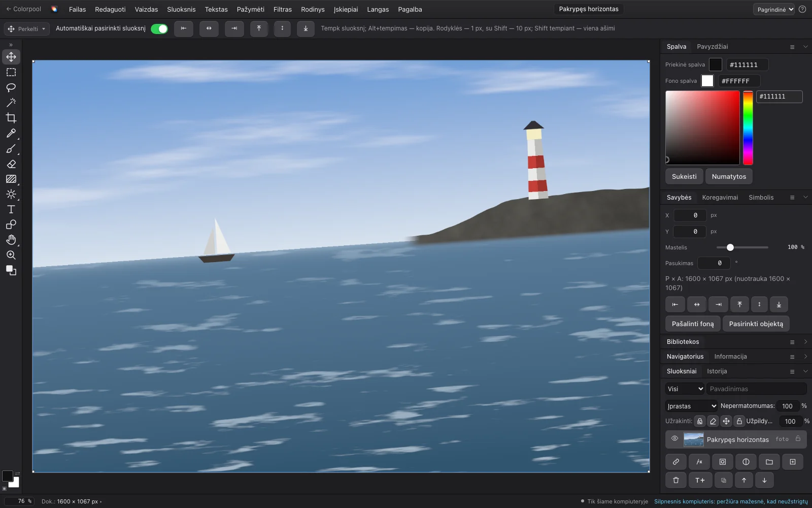The width and height of the screenshot is (812, 508).
Task: Open the Perkelti tool preset dropdown
Action: coord(27,29)
